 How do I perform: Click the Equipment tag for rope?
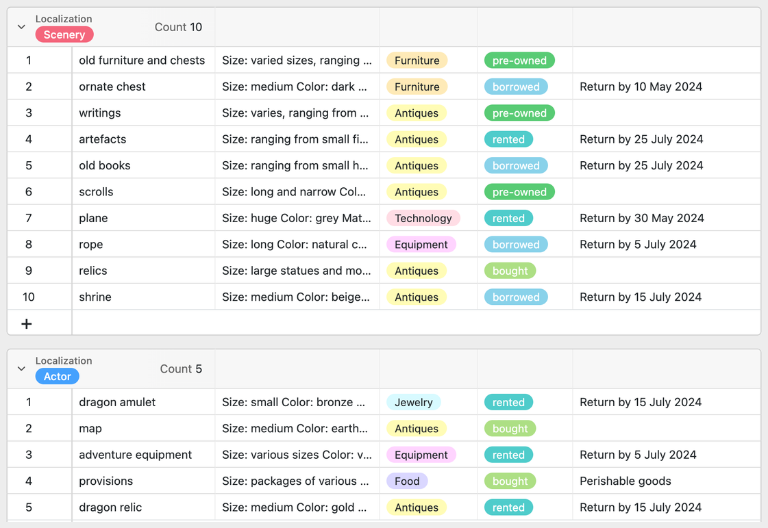(x=421, y=245)
